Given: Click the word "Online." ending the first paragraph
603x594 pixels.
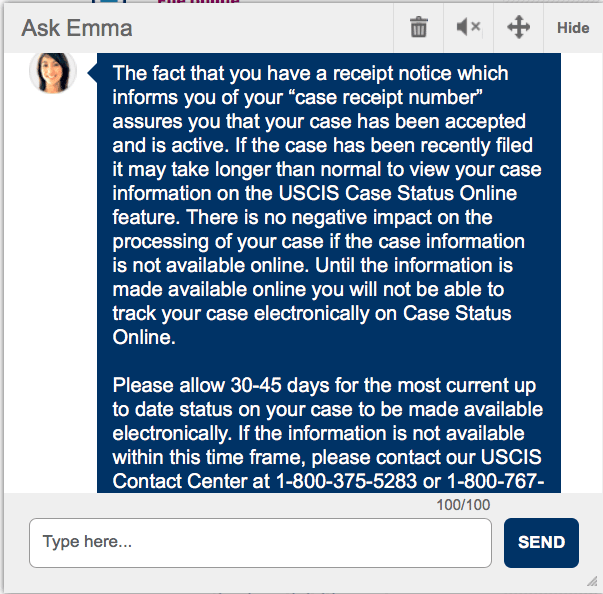Looking at the screenshot, I should pos(144,337).
